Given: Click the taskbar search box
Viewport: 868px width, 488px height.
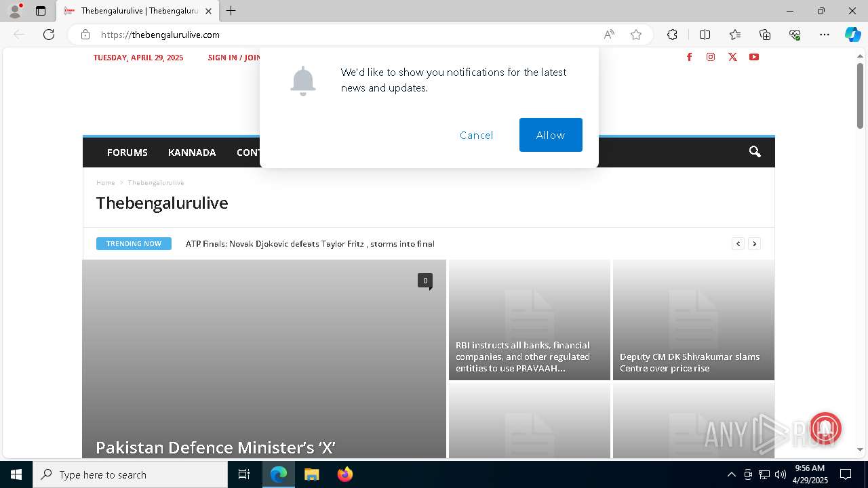Looking at the screenshot, I should (x=130, y=474).
